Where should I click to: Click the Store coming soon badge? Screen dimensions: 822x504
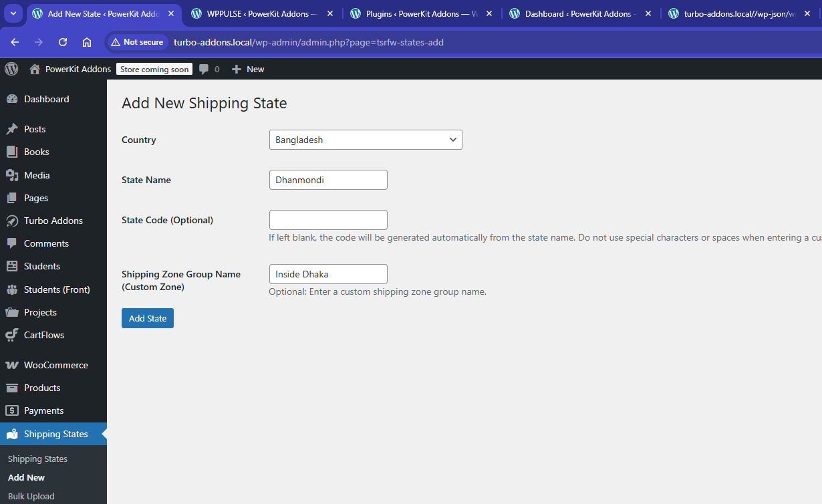click(154, 68)
